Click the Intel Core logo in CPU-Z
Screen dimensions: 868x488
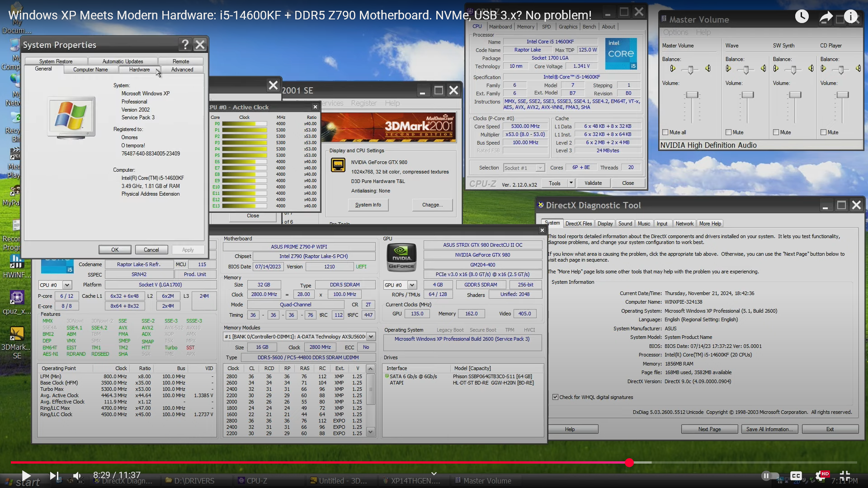(621, 53)
